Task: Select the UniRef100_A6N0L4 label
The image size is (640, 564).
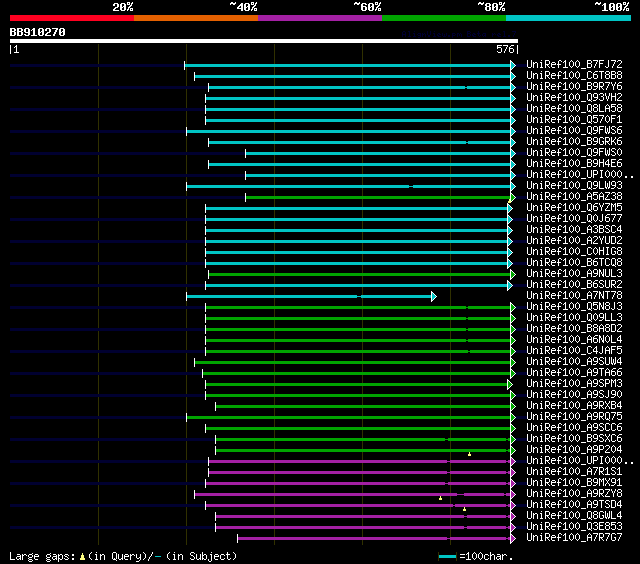Action: pyautogui.click(x=574, y=340)
